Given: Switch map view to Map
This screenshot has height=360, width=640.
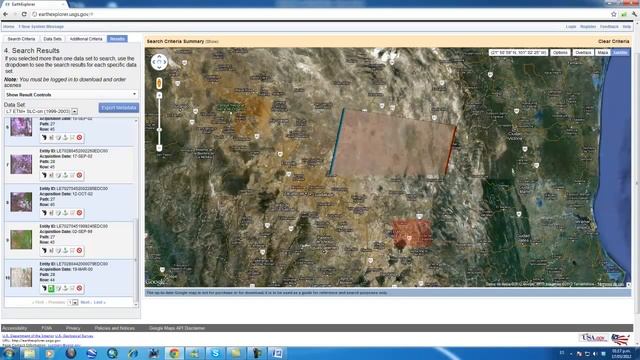Looking at the screenshot, I should click(602, 53).
